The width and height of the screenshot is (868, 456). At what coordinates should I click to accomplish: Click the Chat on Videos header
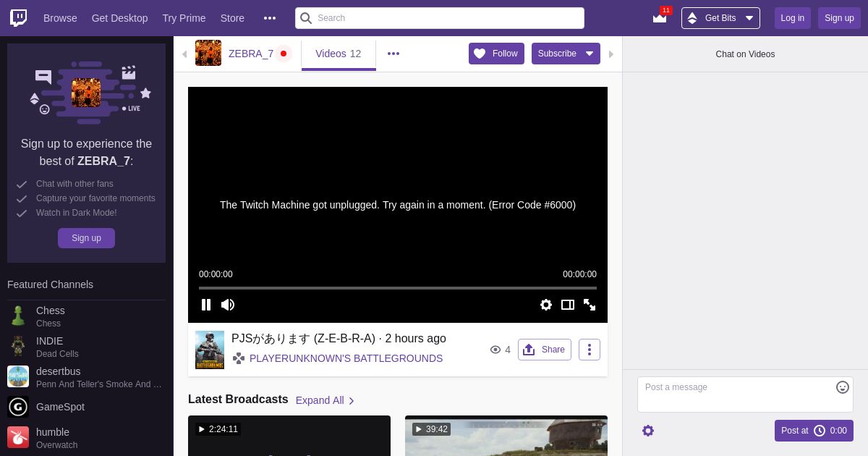pos(745,54)
